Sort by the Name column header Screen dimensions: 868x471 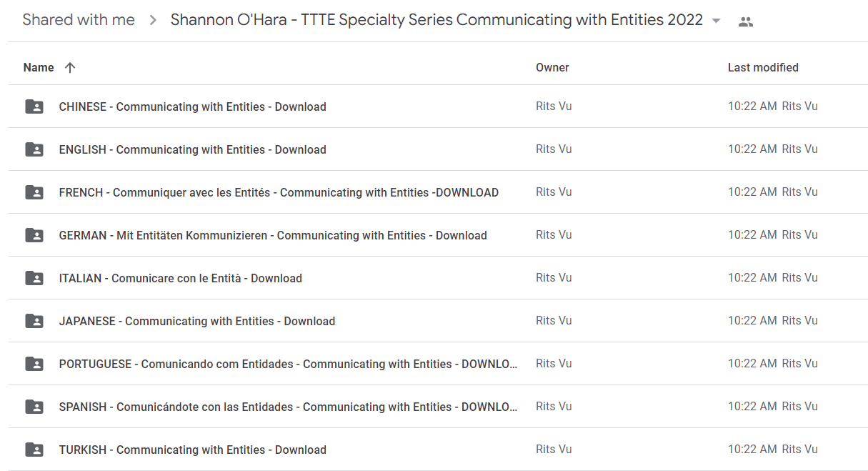click(39, 68)
